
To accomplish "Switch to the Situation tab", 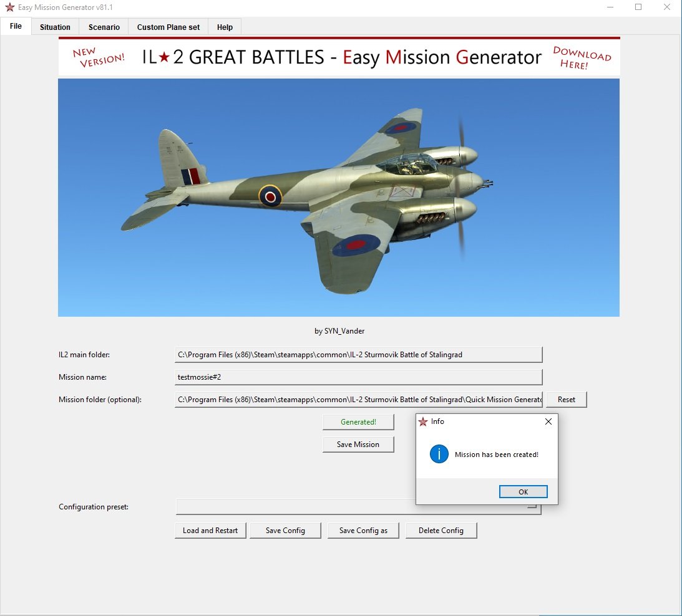I will click(x=55, y=27).
